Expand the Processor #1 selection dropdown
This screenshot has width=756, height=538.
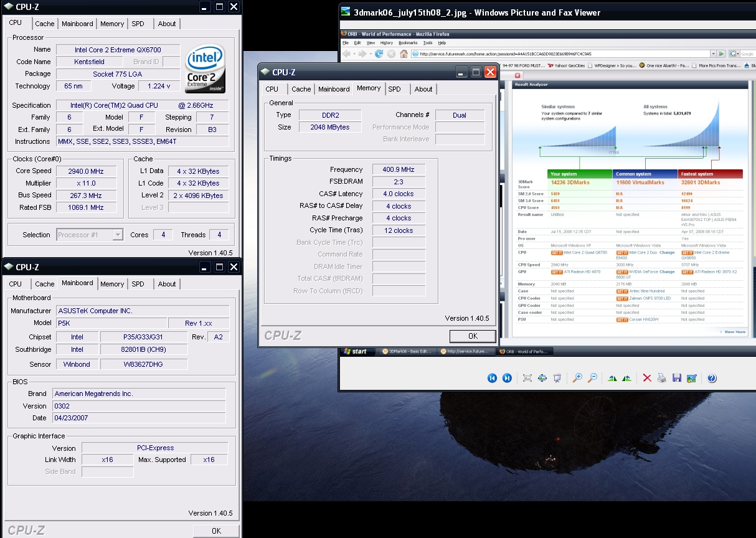click(x=118, y=235)
